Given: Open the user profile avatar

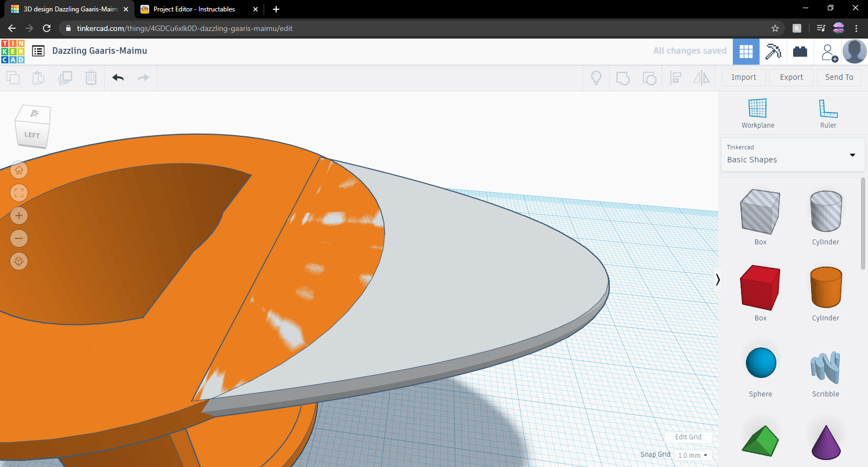Looking at the screenshot, I should coord(854,52).
